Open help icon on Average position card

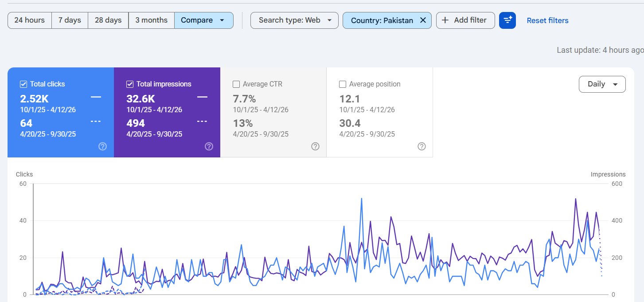tap(422, 146)
